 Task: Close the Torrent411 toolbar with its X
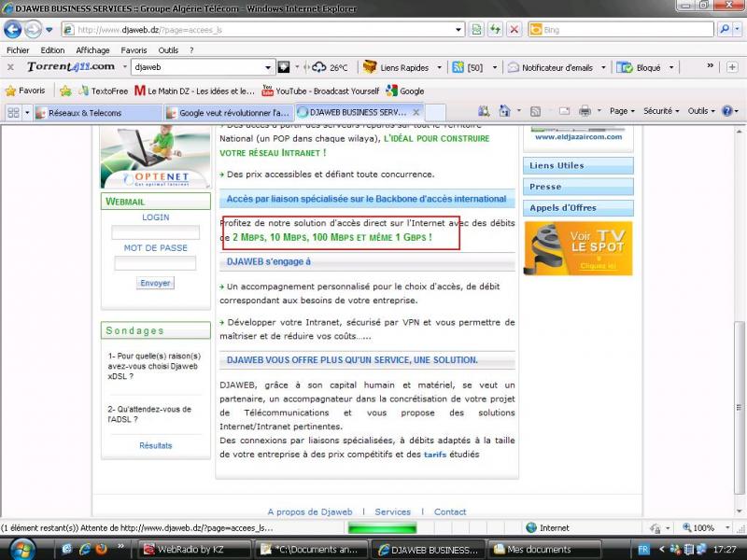click(x=10, y=67)
